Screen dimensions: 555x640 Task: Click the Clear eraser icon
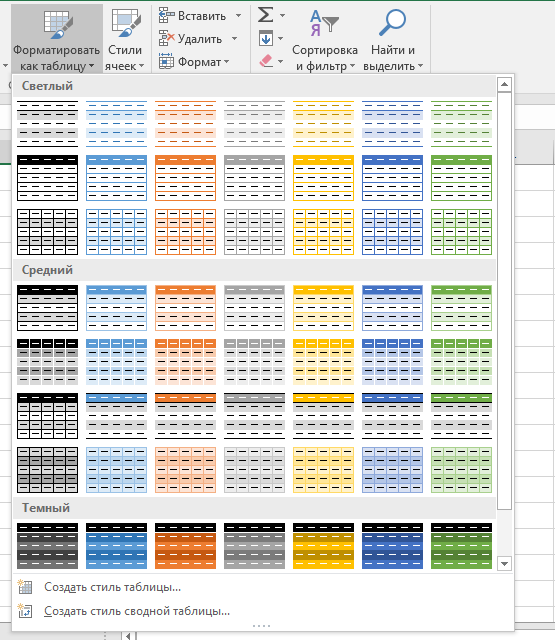tap(266, 61)
